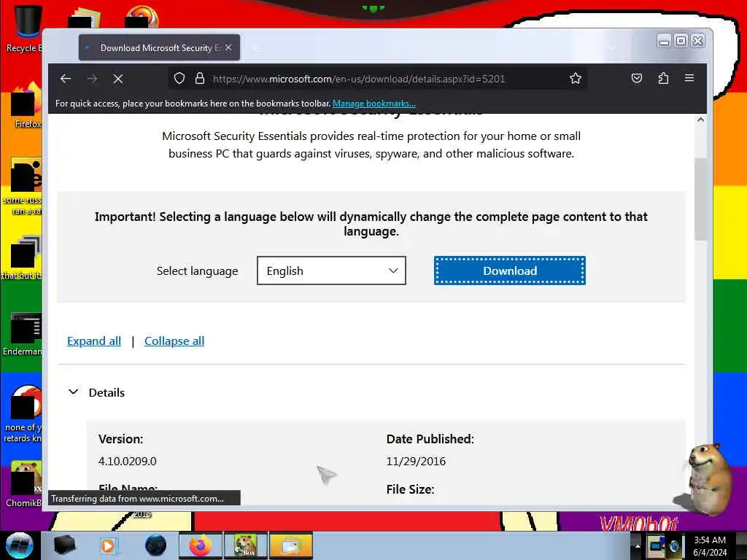This screenshot has height=560, width=747.
Task: Click the volume tray icon
Action: pos(673,545)
